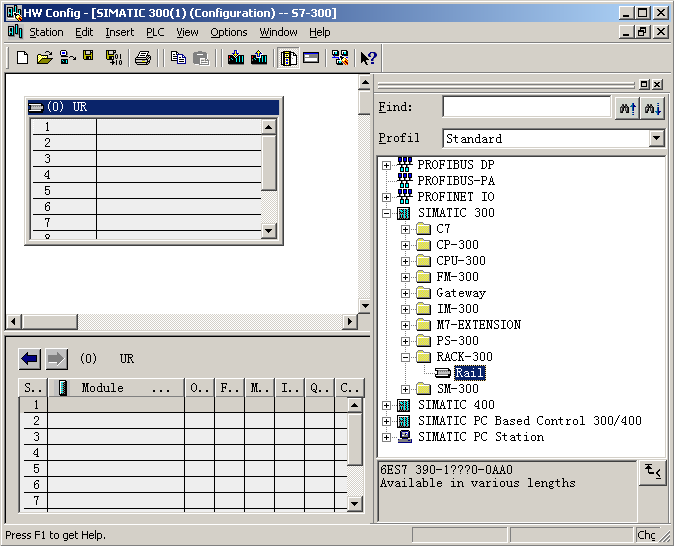Expand the C7 folder
This screenshot has width=675, height=547.
click(x=405, y=229)
